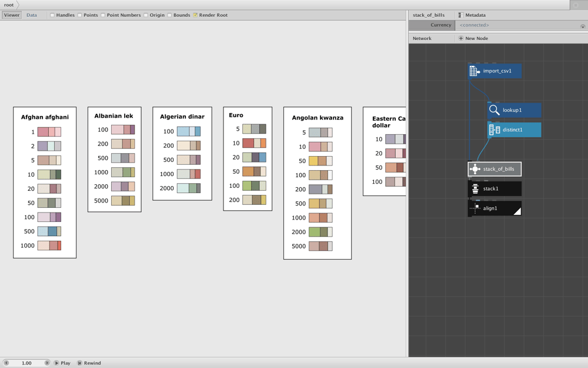Click the stack_of_bills panel title
The image size is (588, 368).
pos(429,15)
